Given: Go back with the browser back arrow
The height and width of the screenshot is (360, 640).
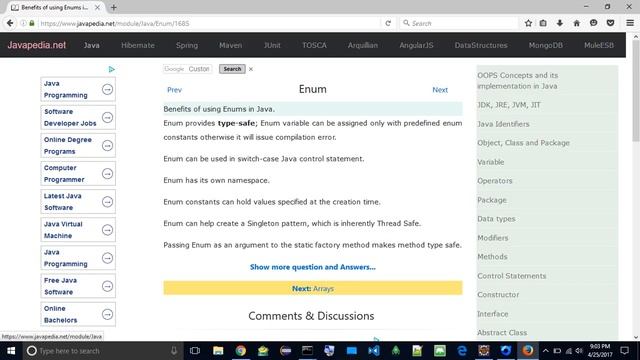Looking at the screenshot, I should 10,23.
